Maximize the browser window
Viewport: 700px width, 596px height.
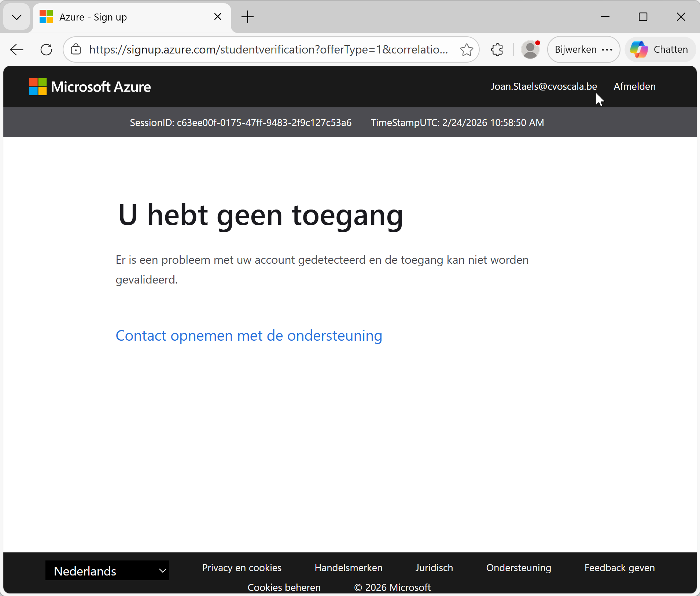tap(643, 17)
